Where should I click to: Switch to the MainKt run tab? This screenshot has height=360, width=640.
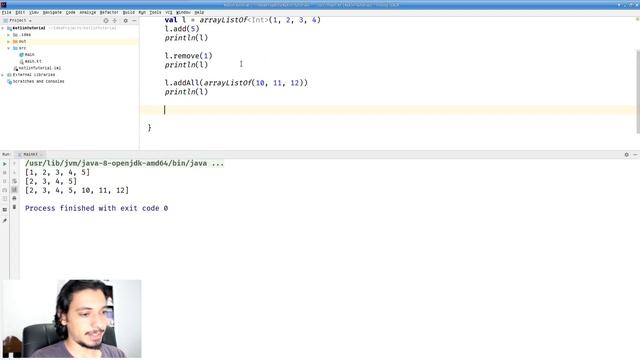tap(30, 154)
